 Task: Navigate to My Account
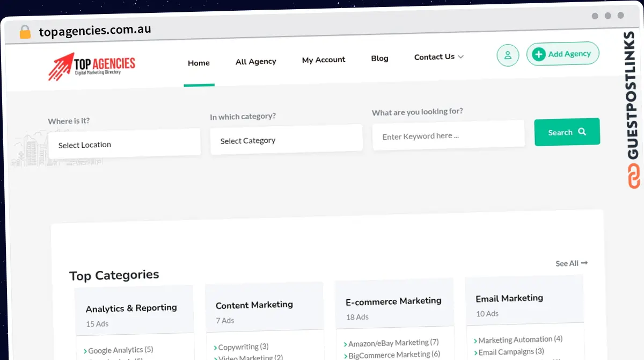pyautogui.click(x=324, y=60)
